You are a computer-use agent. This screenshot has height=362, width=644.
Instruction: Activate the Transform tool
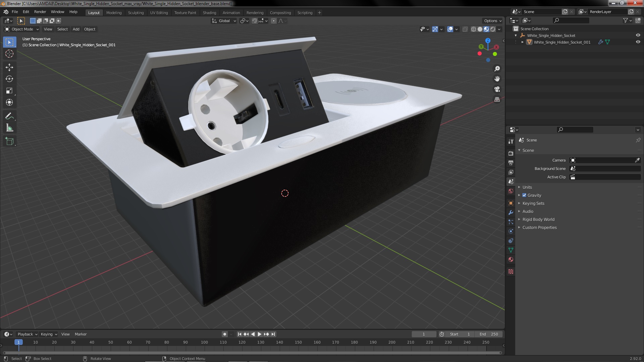coord(9,103)
